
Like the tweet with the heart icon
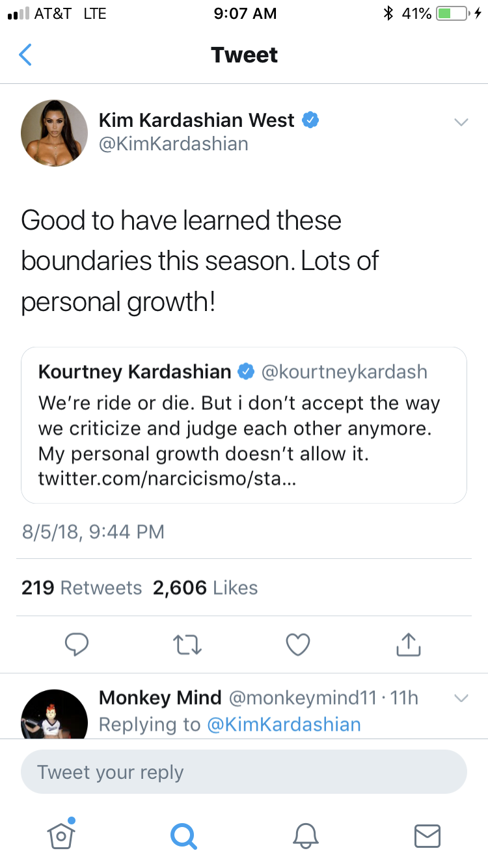[x=298, y=644]
